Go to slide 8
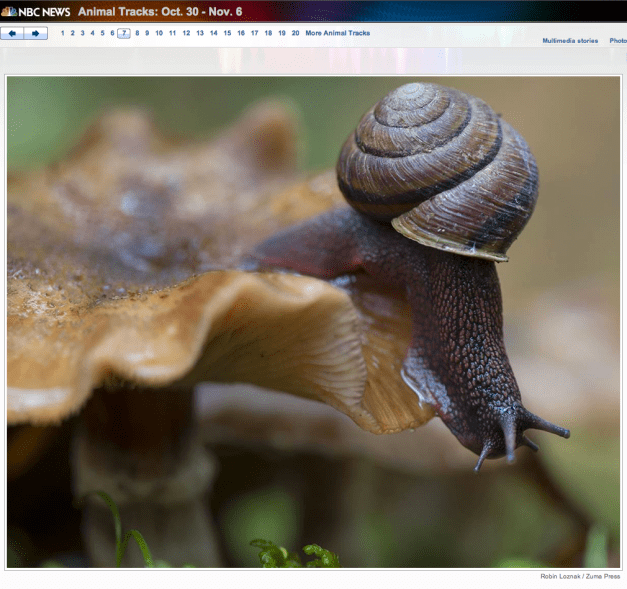This screenshot has height=589, width=627. [137, 33]
